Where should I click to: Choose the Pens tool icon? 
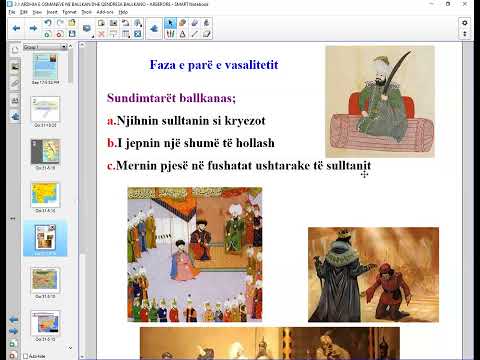pos(183,23)
